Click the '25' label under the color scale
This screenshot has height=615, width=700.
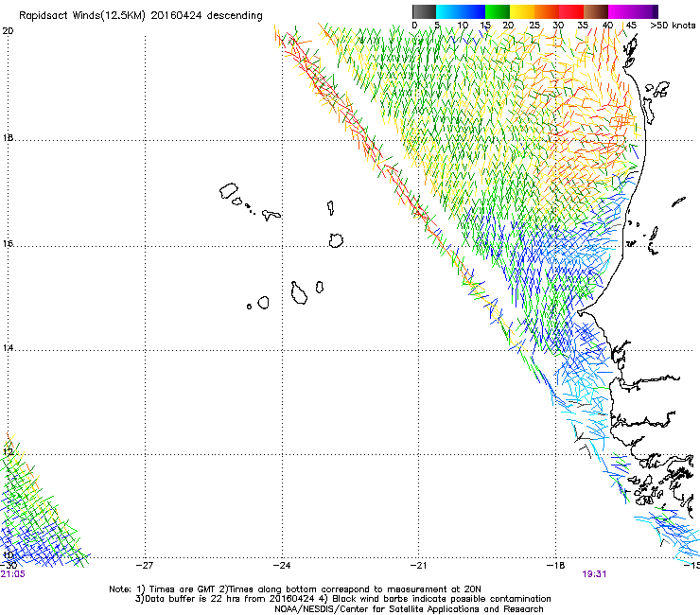click(x=534, y=26)
